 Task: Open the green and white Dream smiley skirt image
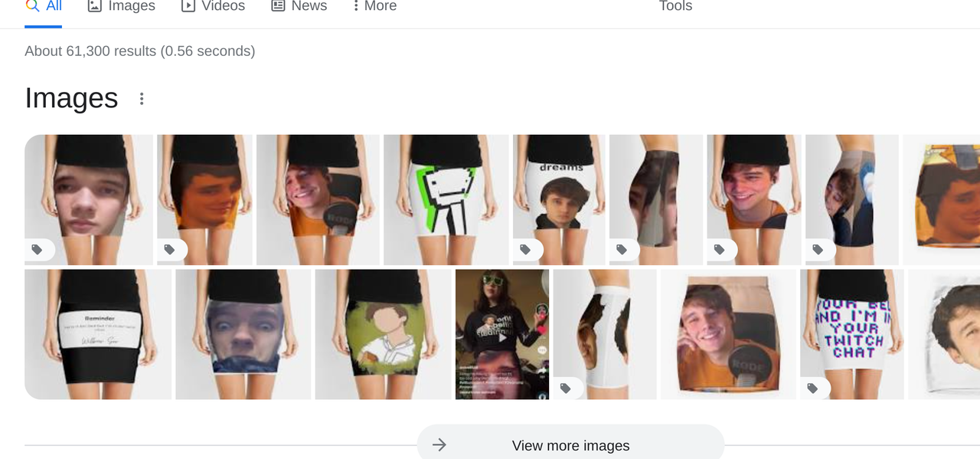(446, 200)
